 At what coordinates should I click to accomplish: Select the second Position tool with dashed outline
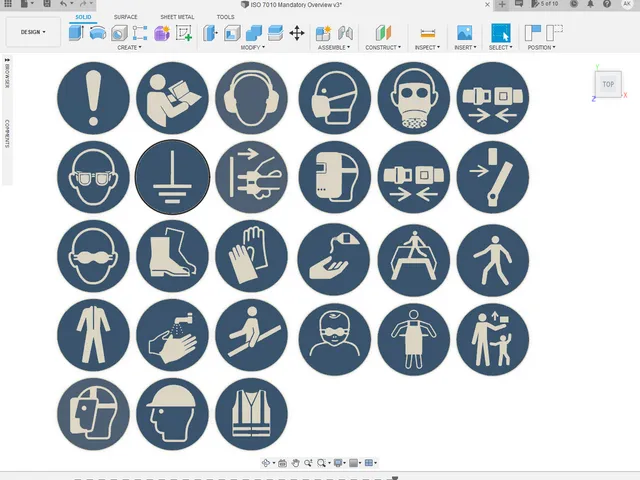[554, 33]
